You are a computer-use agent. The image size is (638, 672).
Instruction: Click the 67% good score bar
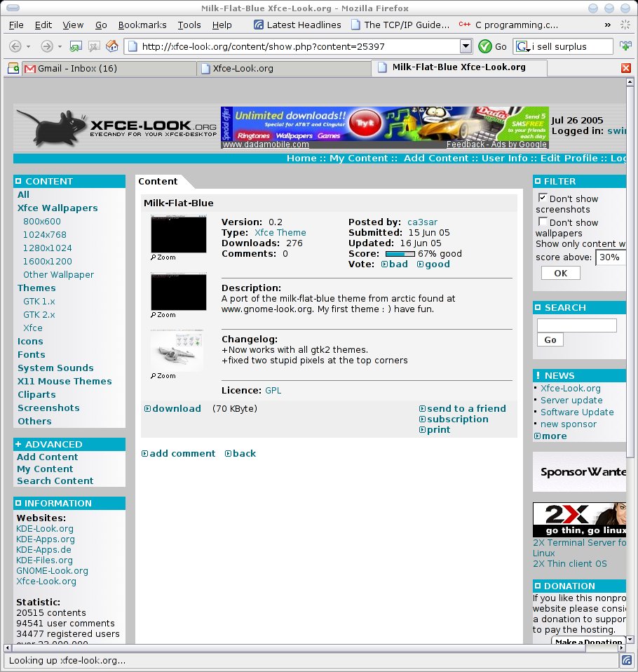click(400, 254)
